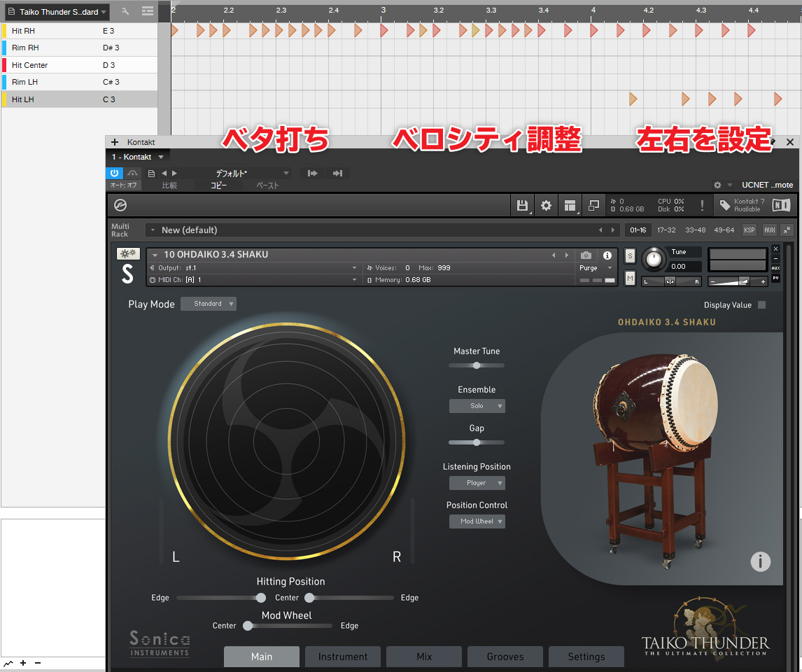Click the drum image info icon
The width and height of the screenshot is (802, 672).
pos(760,561)
